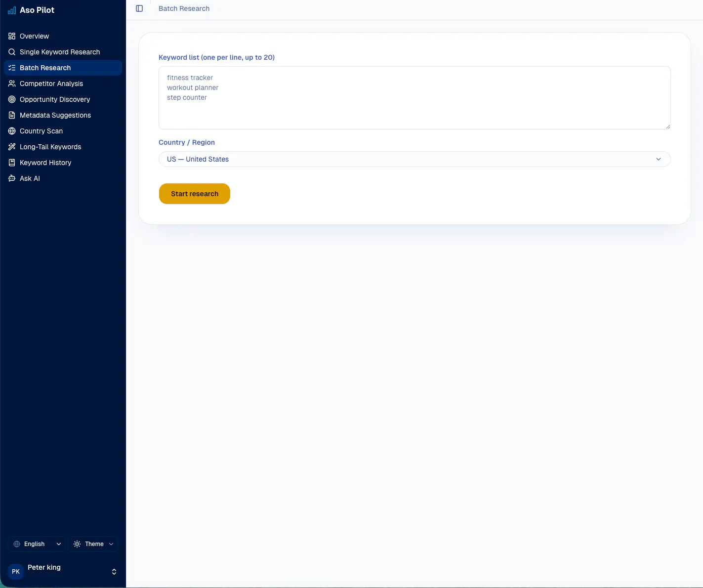
Task: Click the textarea resize handle corner
Action: [x=668, y=126]
